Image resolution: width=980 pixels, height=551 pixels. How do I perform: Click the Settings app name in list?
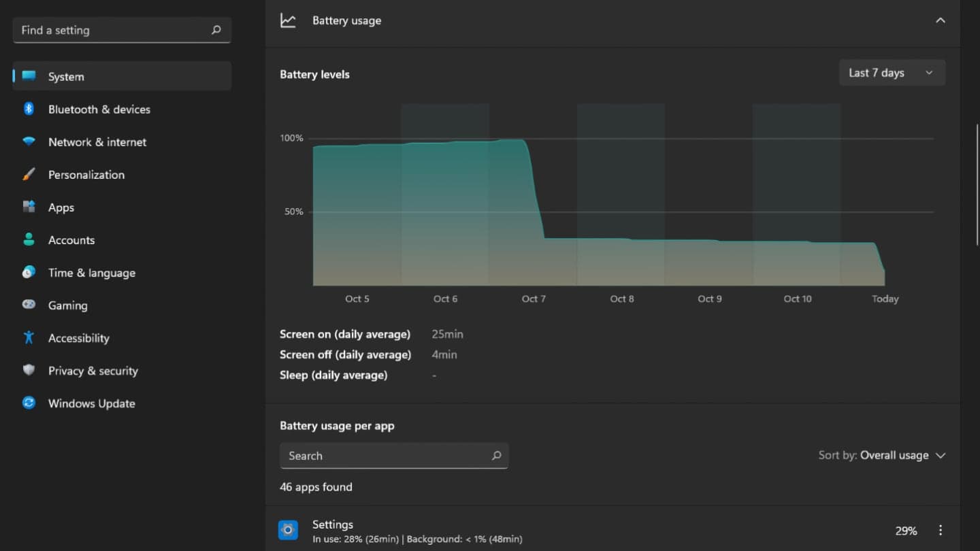click(x=333, y=524)
